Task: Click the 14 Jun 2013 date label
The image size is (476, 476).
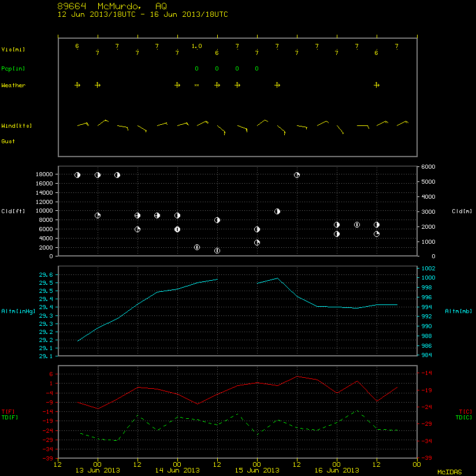Action: (x=177, y=470)
